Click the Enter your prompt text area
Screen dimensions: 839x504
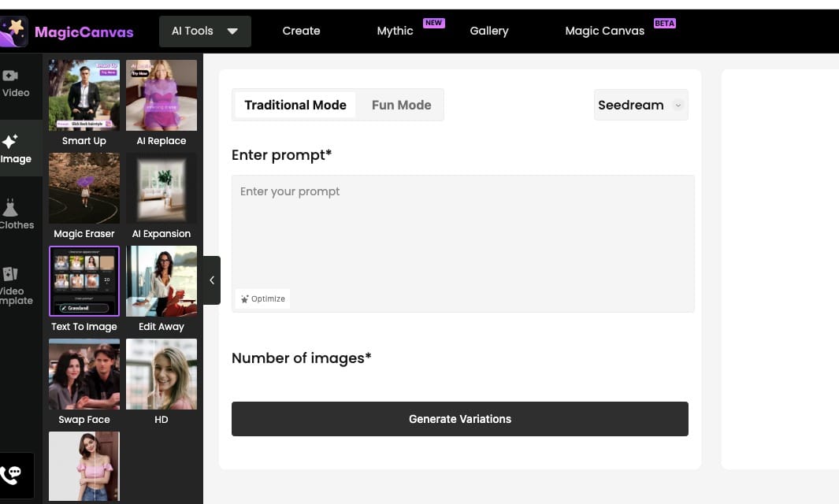coord(463,243)
